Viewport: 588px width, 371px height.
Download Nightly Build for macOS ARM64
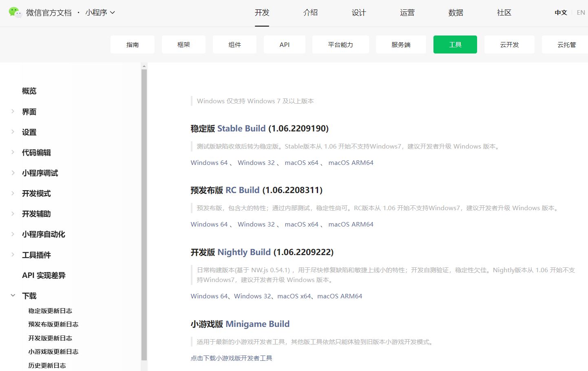click(340, 296)
